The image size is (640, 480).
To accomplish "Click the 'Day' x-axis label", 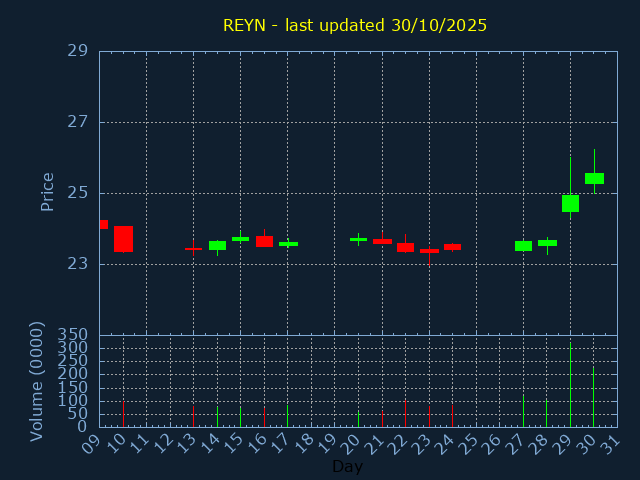I will pos(347,466).
